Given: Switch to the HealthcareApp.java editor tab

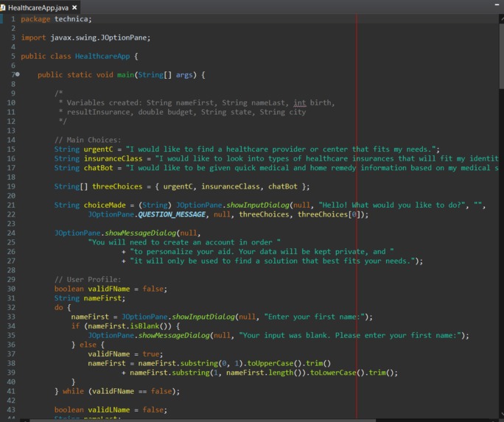Looking at the screenshot, I should (38, 7).
